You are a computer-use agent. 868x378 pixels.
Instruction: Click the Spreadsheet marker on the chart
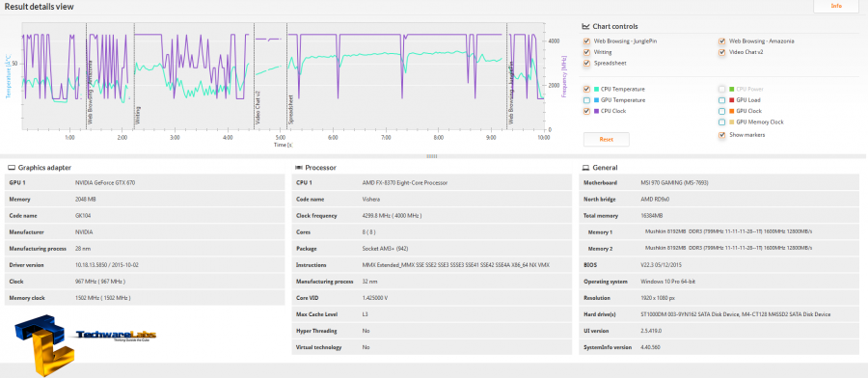pos(290,110)
